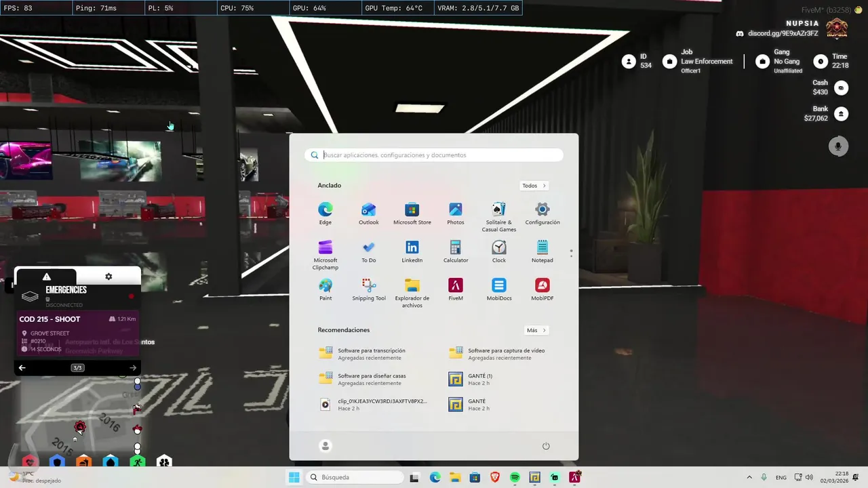The height and width of the screenshot is (488, 868).
Task: Go to previous dispatch alert arrow
Action: click(x=22, y=368)
